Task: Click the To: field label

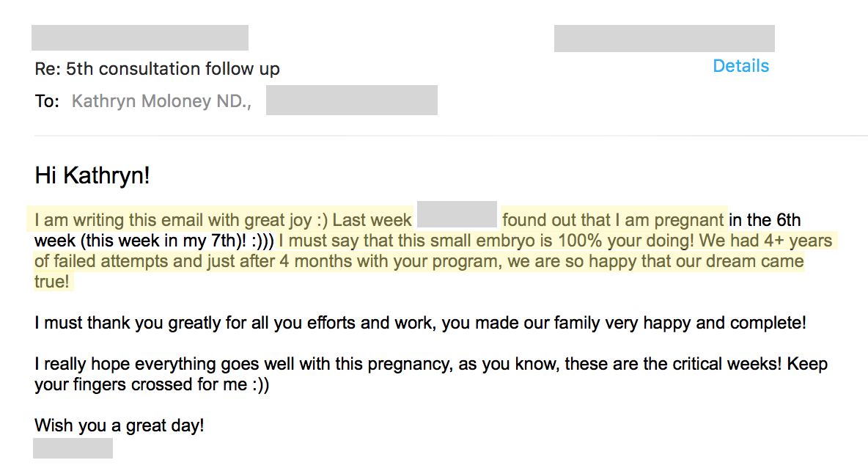Action: pyautogui.click(x=47, y=101)
